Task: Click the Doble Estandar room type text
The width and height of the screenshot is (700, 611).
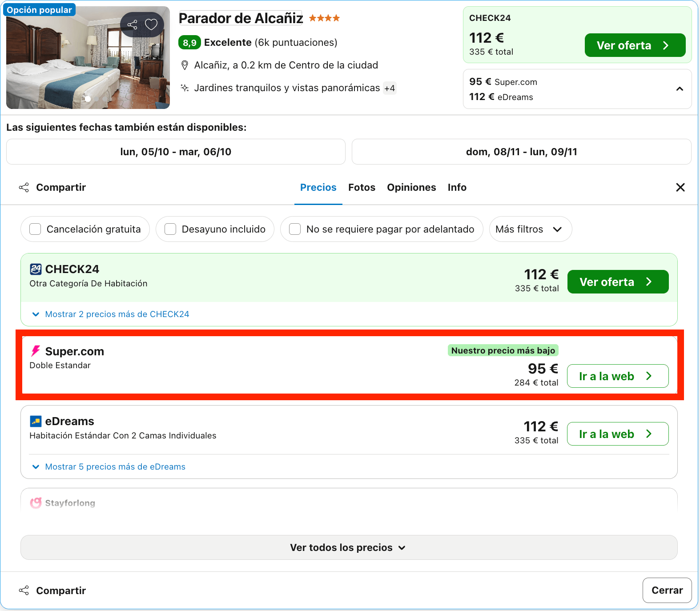Action: click(60, 365)
